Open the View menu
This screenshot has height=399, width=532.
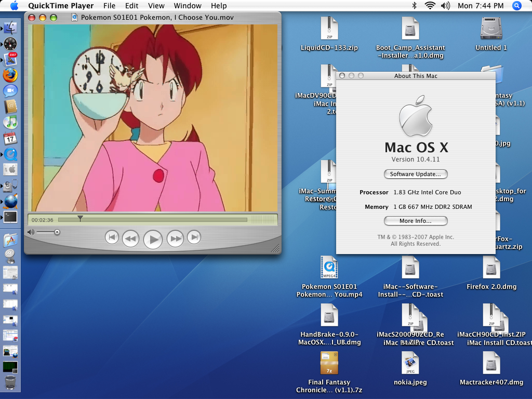(x=156, y=6)
